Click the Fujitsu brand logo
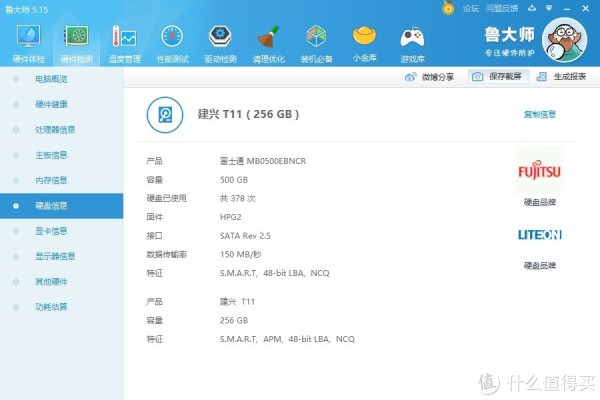This screenshot has width=600, height=400. click(x=539, y=170)
